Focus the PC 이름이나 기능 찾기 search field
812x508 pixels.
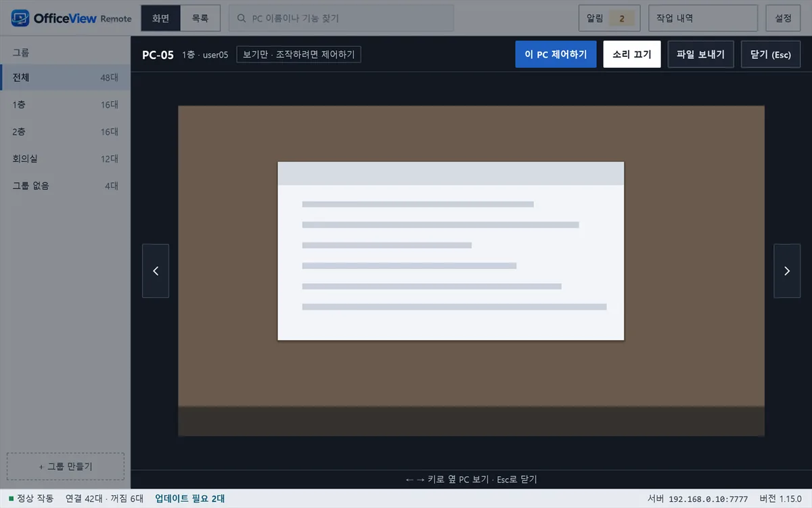(x=341, y=18)
